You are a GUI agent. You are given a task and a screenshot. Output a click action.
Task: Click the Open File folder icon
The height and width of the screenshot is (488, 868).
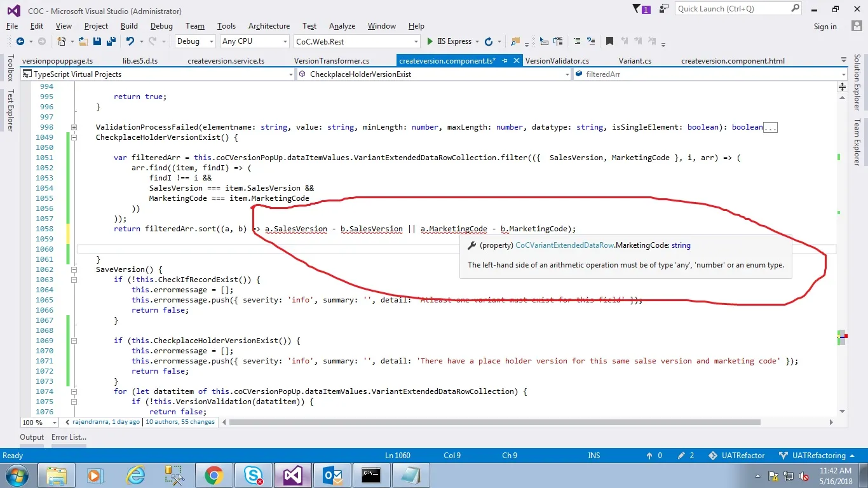pyautogui.click(x=83, y=41)
